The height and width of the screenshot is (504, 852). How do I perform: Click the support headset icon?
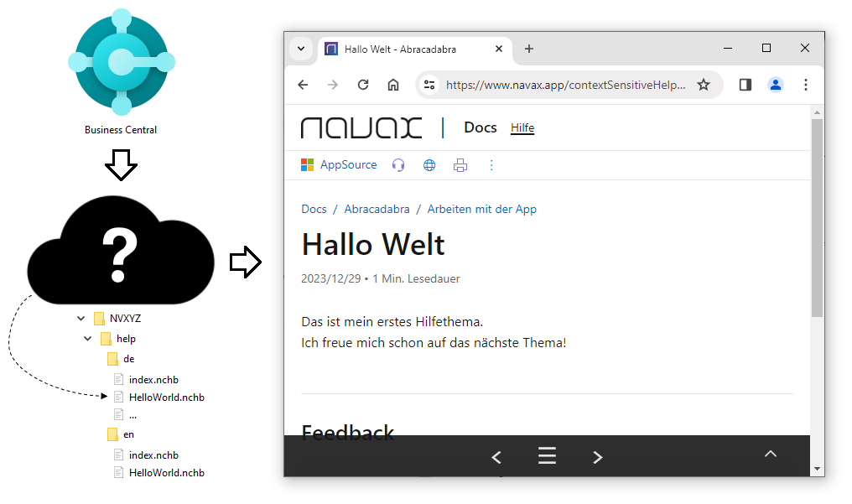pyautogui.click(x=398, y=165)
